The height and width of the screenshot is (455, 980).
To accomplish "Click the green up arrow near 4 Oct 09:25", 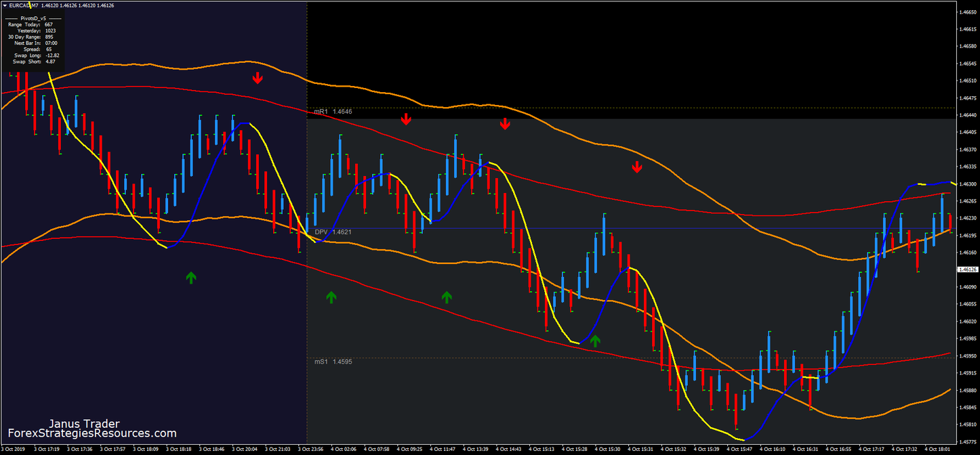I will coord(446,295).
